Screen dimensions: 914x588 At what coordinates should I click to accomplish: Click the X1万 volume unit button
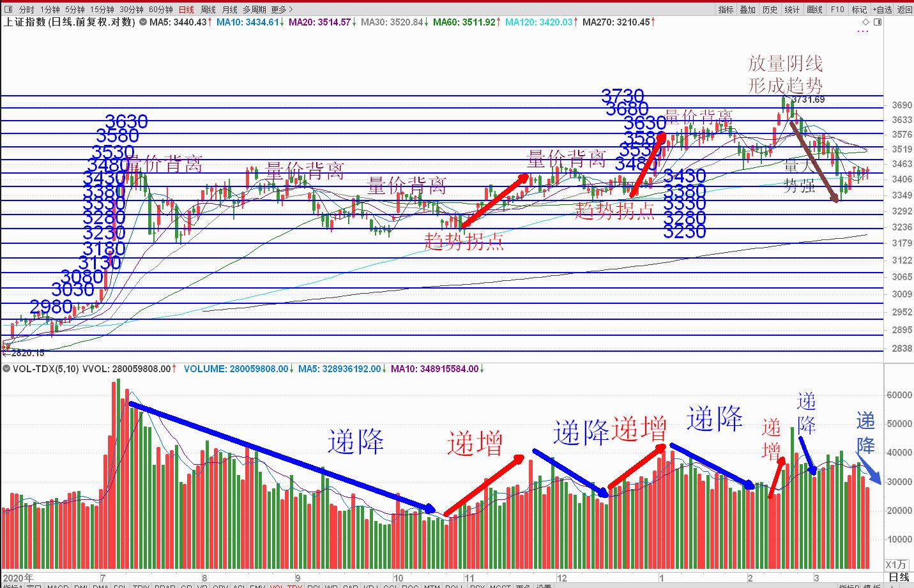(896, 564)
